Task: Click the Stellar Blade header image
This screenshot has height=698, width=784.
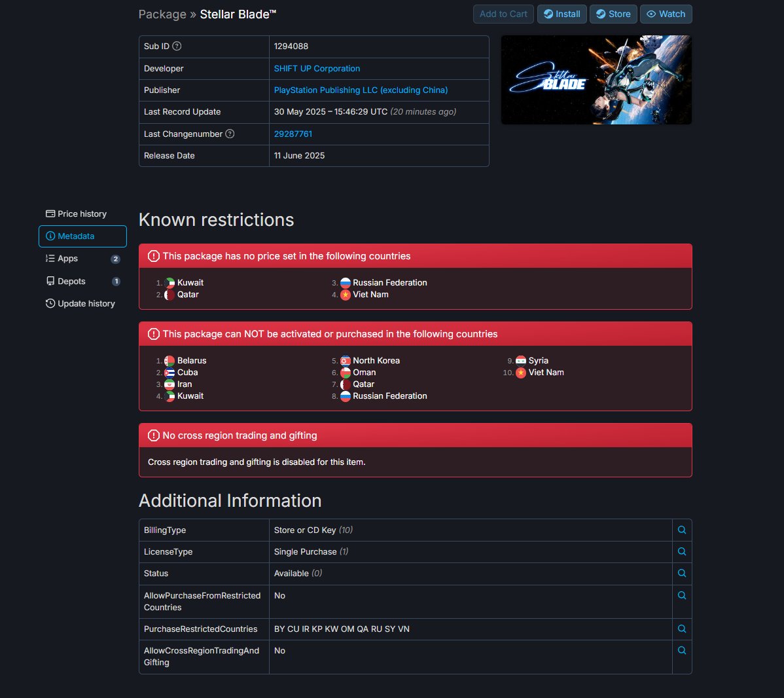Action: point(596,80)
